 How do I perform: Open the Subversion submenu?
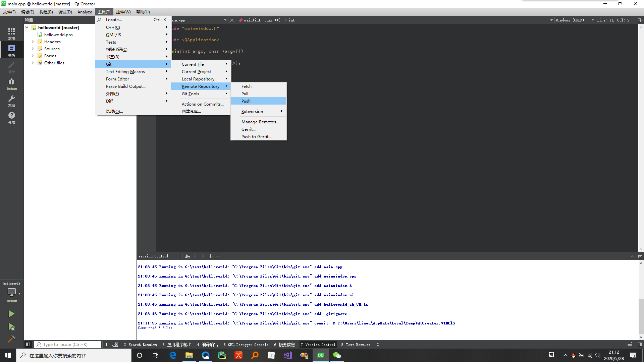(x=258, y=111)
